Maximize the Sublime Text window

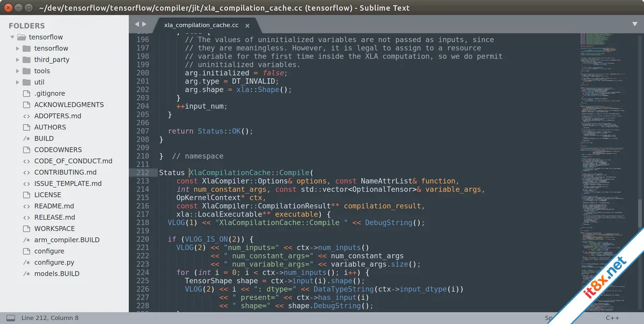pyautogui.click(x=28, y=8)
